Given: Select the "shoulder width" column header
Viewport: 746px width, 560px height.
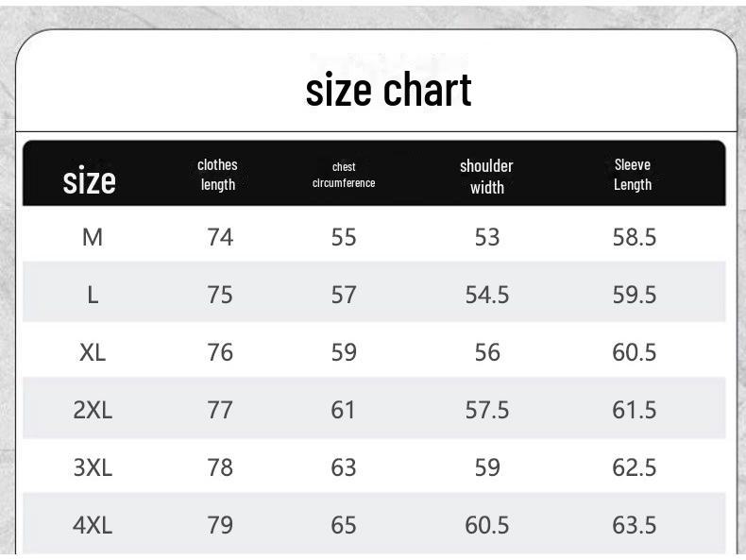Looking at the screenshot, I should click(486, 177).
